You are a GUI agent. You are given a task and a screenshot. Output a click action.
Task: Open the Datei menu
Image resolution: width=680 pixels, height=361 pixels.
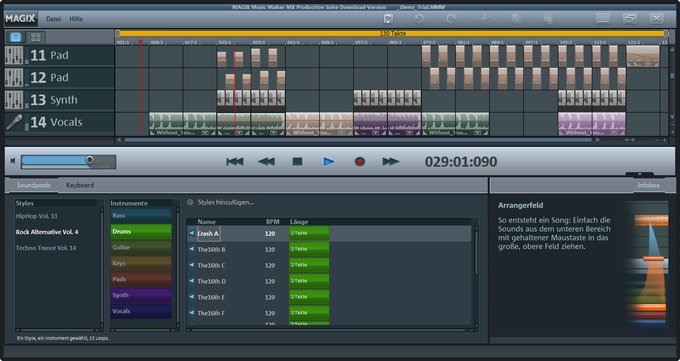point(53,19)
